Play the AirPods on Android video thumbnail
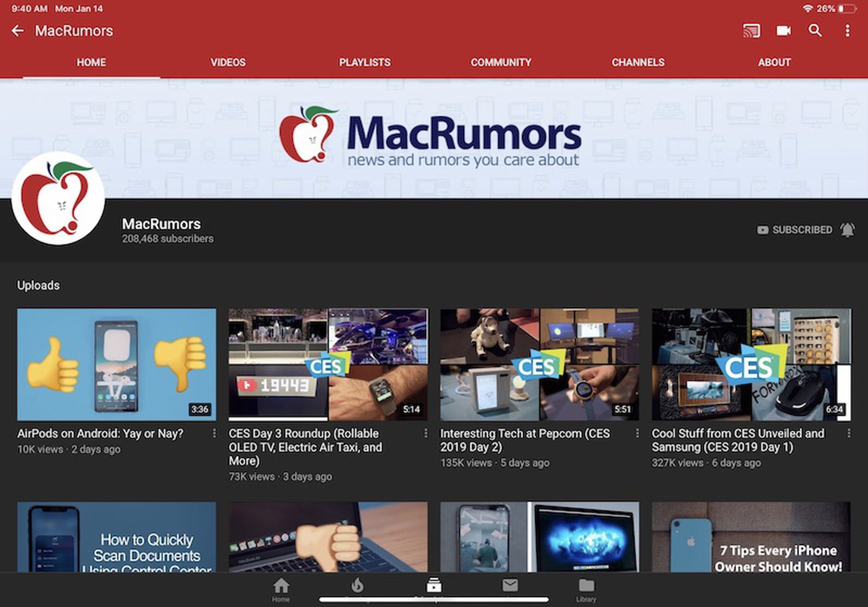This screenshot has width=868, height=607. [x=117, y=364]
